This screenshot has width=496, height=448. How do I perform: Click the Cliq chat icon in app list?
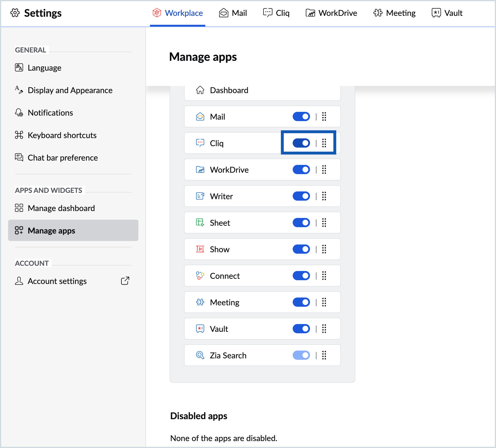click(x=200, y=143)
